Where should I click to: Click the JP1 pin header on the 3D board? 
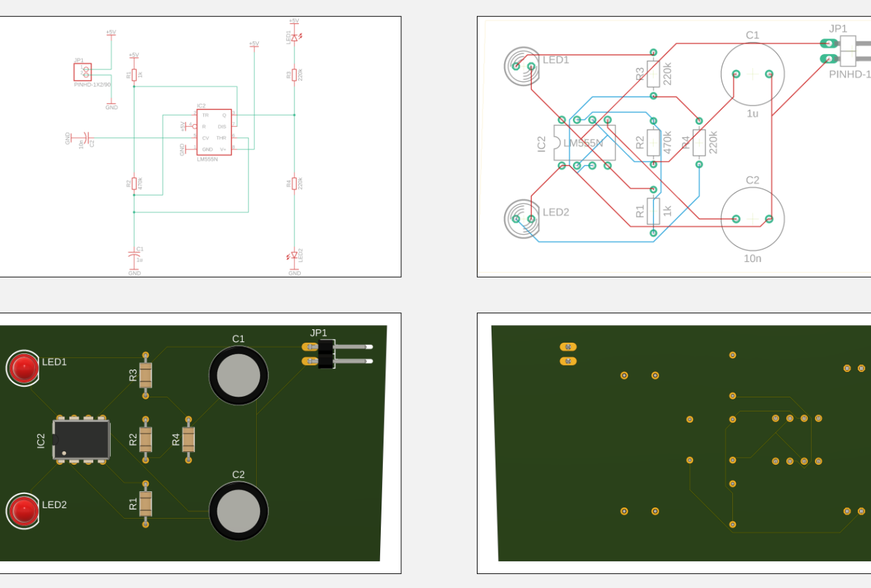point(338,354)
